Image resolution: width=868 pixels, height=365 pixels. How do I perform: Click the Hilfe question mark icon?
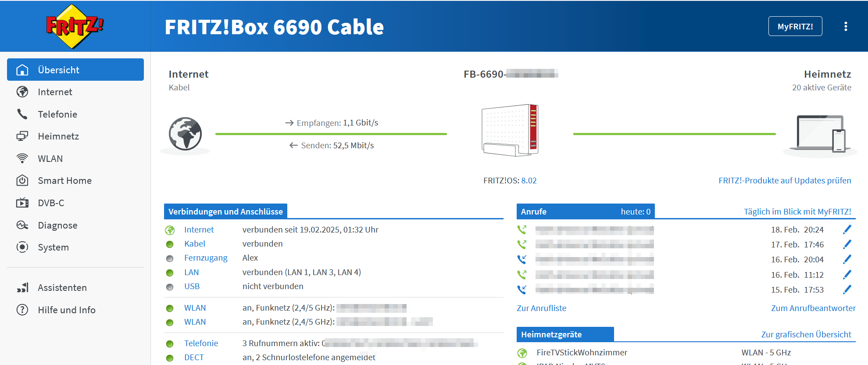(x=22, y=310)
